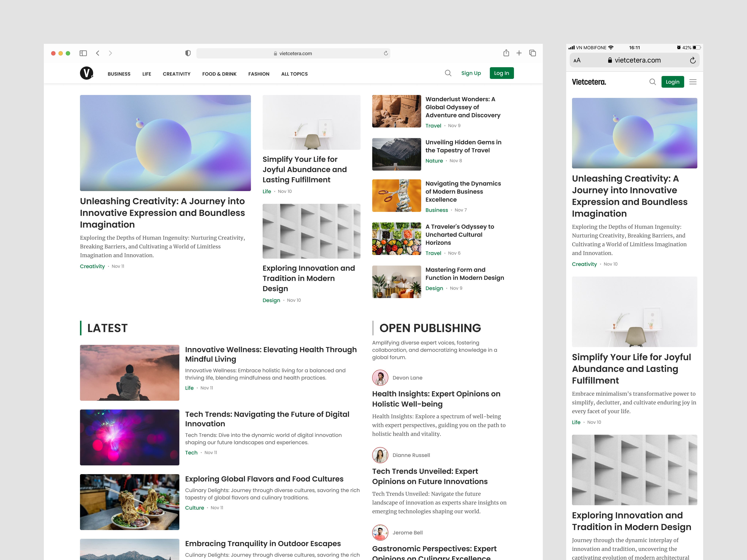
Task: Open the Safari tab overview icon
Action: click(x=532, y=53)
